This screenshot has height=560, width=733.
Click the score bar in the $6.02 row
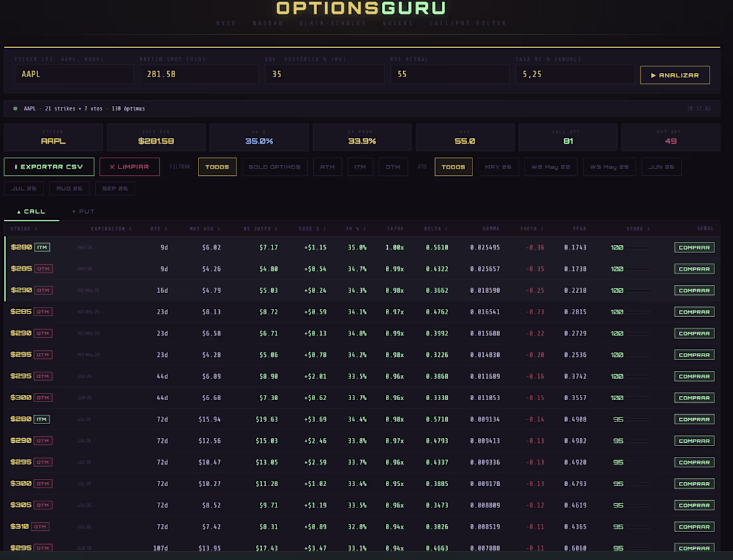pyautogui.click(x=639, y=248)
